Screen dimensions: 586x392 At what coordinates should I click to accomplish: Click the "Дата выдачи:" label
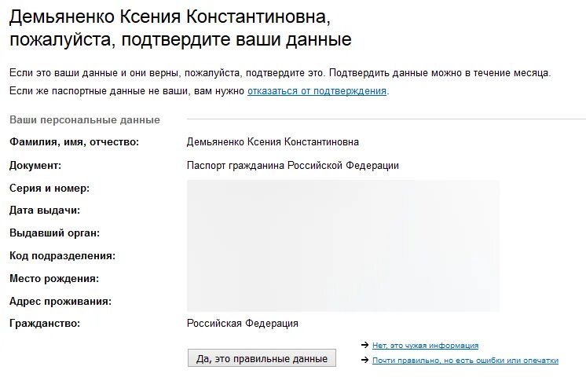tap(45, 211)
